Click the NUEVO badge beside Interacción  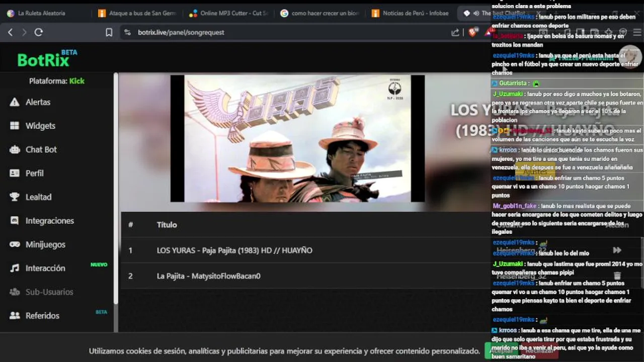pos(99,264)
